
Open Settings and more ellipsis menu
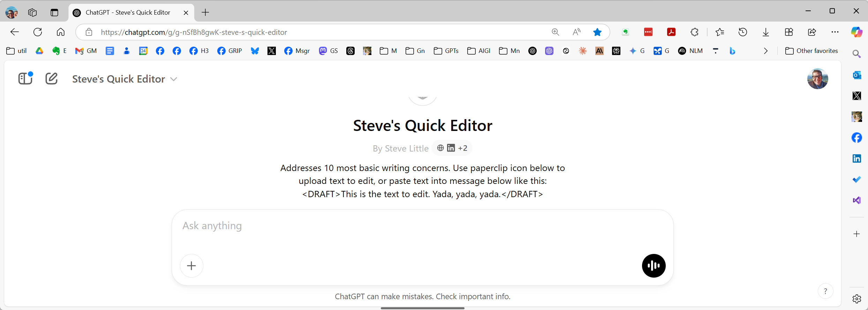(x=835, y=32)
